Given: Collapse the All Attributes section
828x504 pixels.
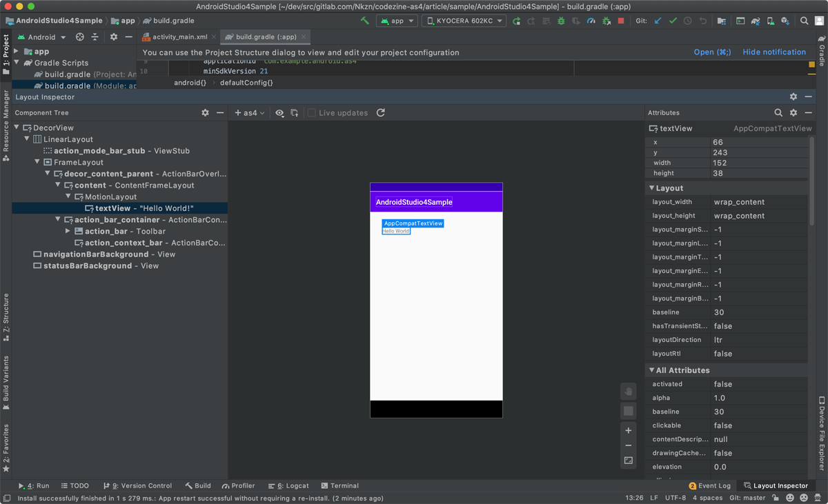Looking at the screenshot, I should [651, 370].
